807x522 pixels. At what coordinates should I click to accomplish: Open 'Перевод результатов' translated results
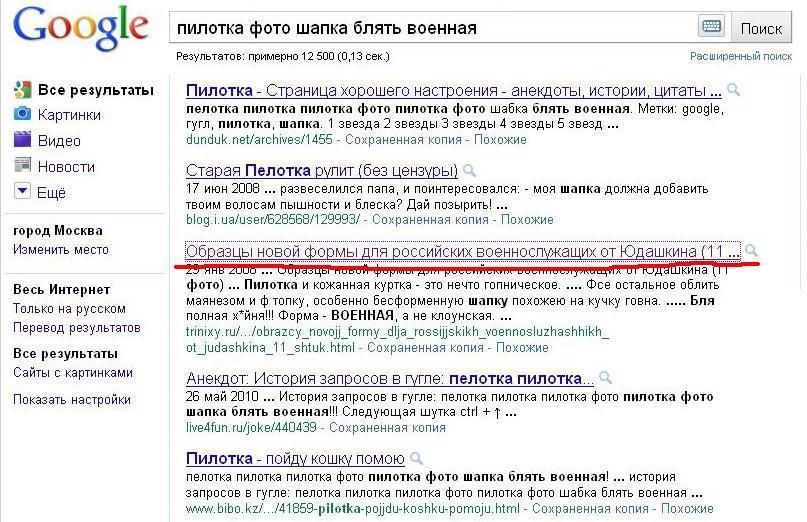coord(77,328)
